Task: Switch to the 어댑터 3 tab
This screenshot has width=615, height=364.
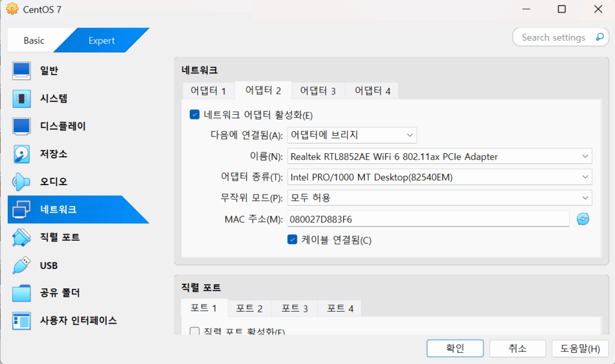Action: [x=317, y=90]
